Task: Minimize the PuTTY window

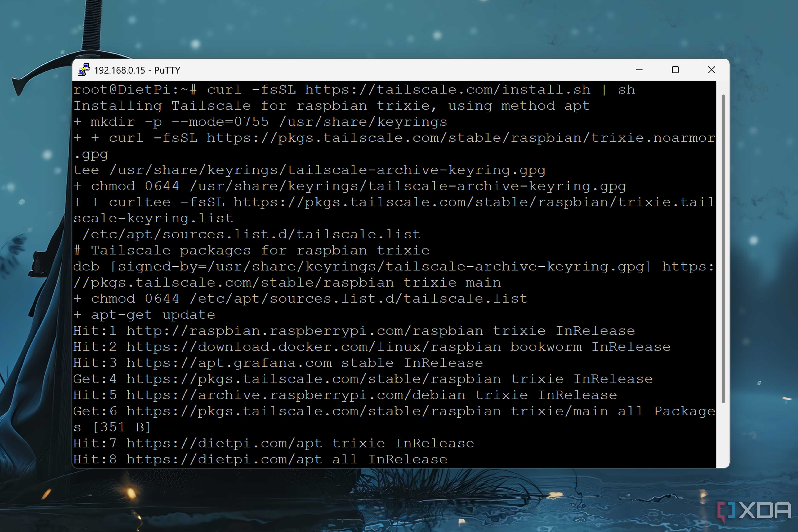Action: (x=639, y=70)
